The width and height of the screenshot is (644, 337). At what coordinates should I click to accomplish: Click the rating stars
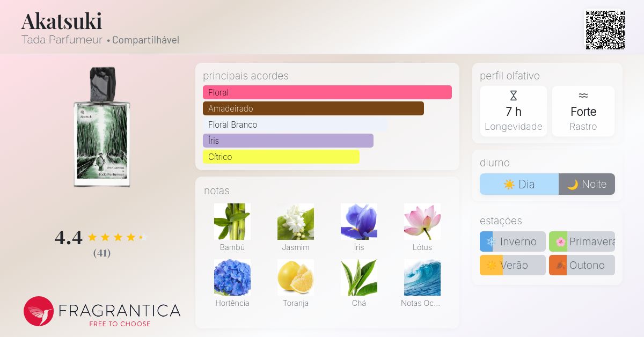[x=117, y=237]
